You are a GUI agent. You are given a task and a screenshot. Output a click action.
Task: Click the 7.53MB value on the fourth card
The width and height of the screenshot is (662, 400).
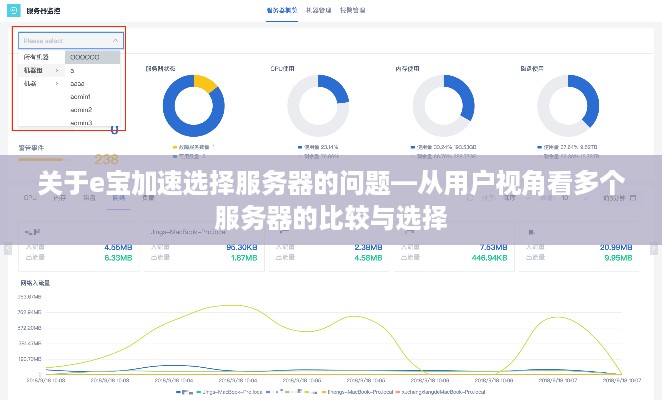click(x=494, y=247)
